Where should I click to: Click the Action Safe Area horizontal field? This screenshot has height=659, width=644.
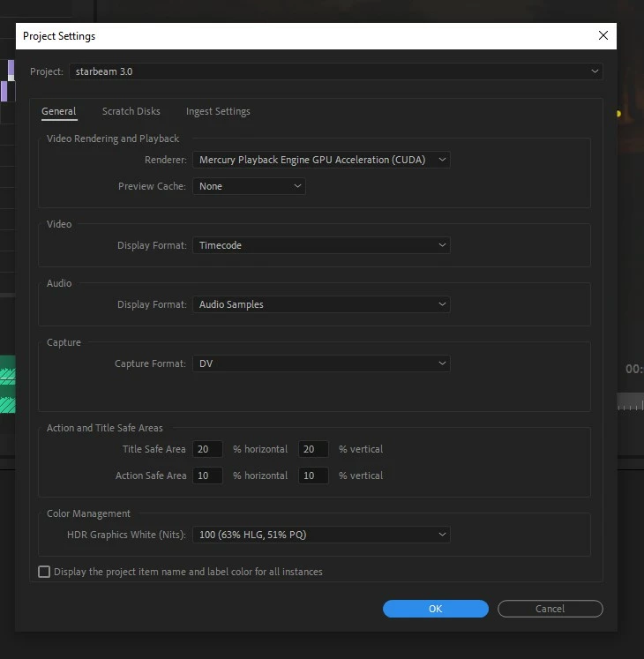(207, 476)
